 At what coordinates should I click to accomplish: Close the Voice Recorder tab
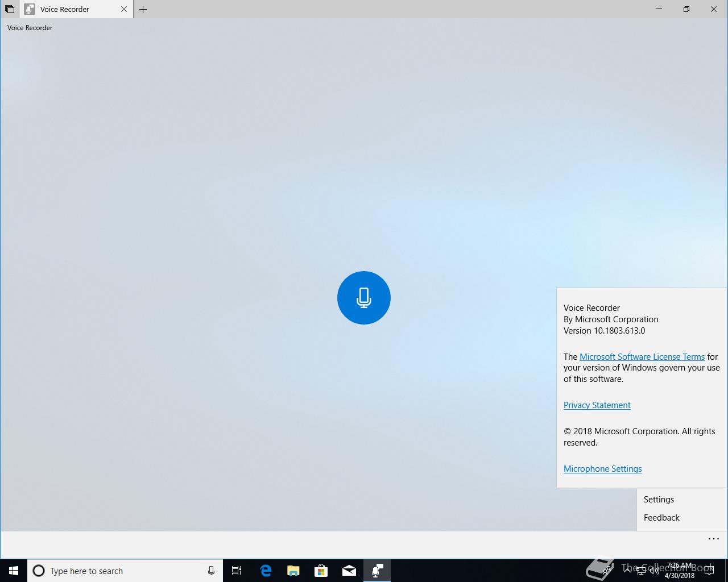tap(124, 9)
